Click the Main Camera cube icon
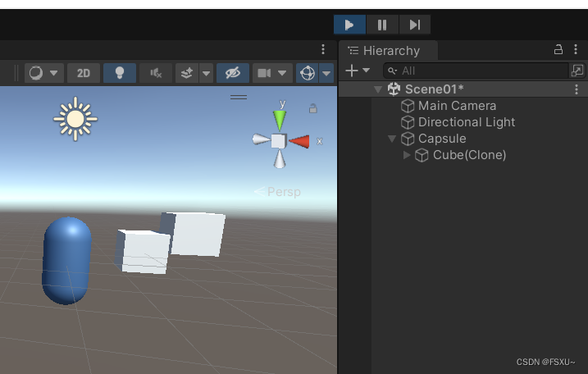Viewport: 588px width, 374px height. [x=408, y=106]
